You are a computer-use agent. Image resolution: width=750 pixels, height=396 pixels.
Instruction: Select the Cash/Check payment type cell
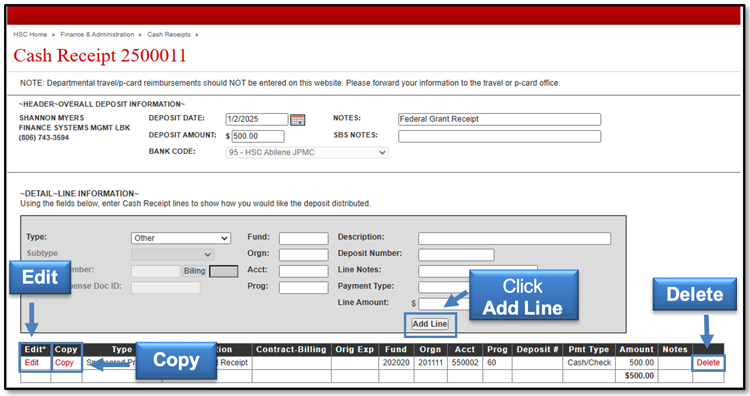(x=589, y=363)
